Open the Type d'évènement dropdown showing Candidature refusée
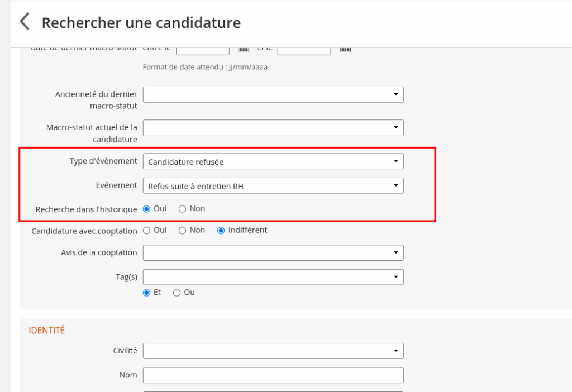Viewport: 572px width, 392px height. tap(273, 161)
